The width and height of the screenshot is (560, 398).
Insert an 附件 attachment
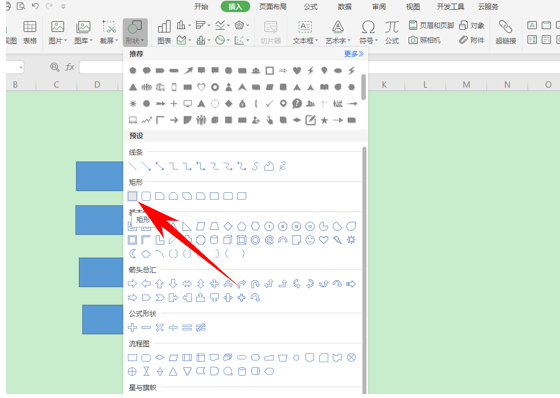(x=472, y=40)
